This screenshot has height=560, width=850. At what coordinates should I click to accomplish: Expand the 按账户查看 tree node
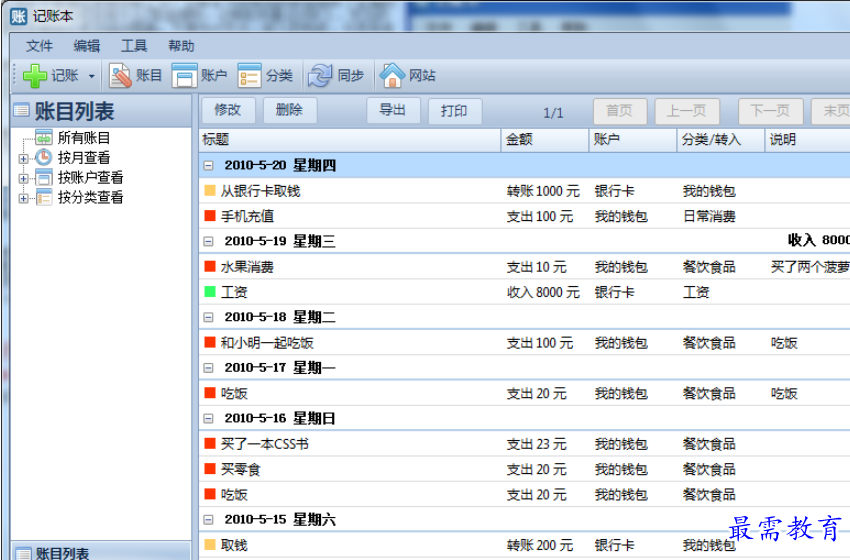point(23,178)
